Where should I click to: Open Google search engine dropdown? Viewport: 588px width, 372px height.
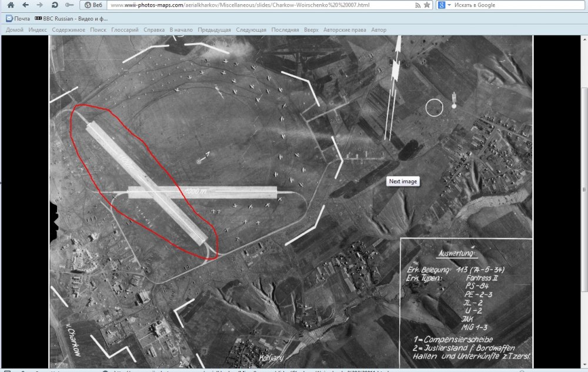444,5
